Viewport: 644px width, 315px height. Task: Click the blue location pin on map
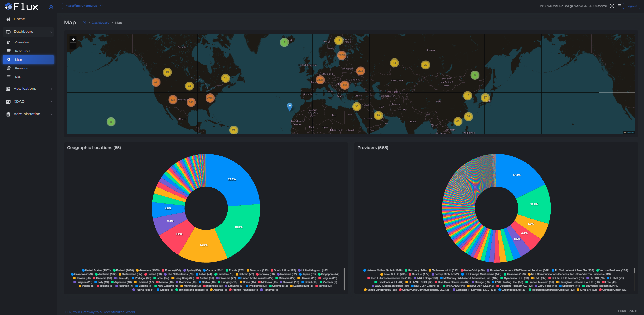tap(290, 106)
